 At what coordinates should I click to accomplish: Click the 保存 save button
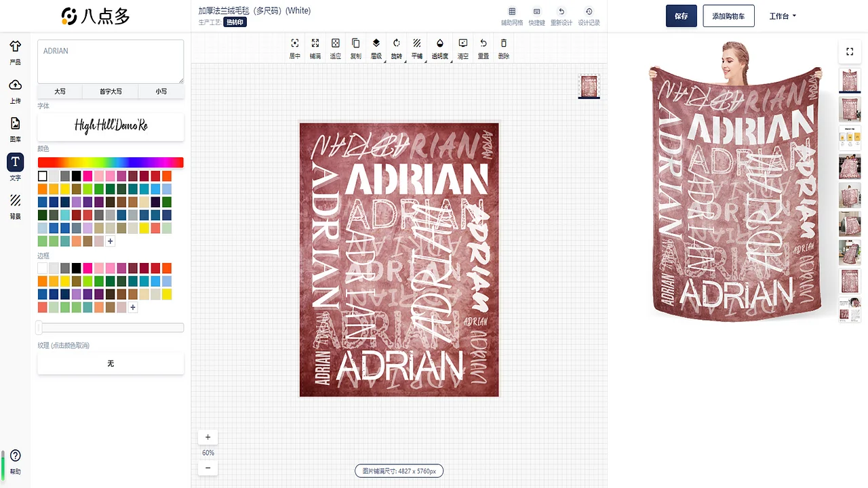681,16
